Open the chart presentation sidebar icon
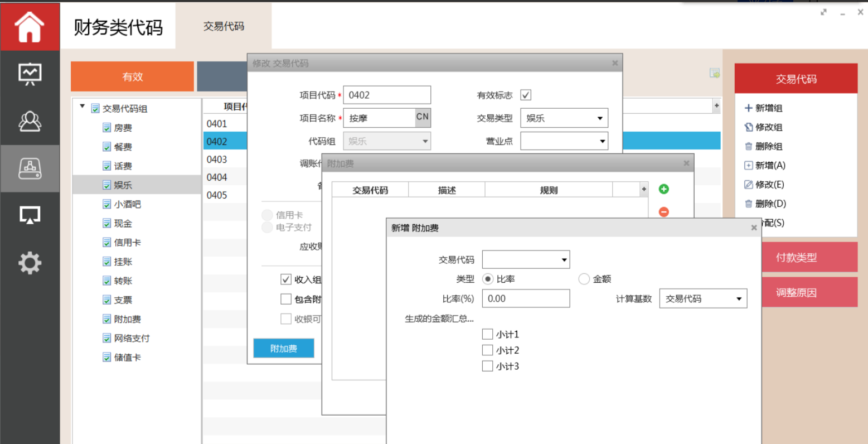This screenshot has height=444, width=868. point(30,74)
